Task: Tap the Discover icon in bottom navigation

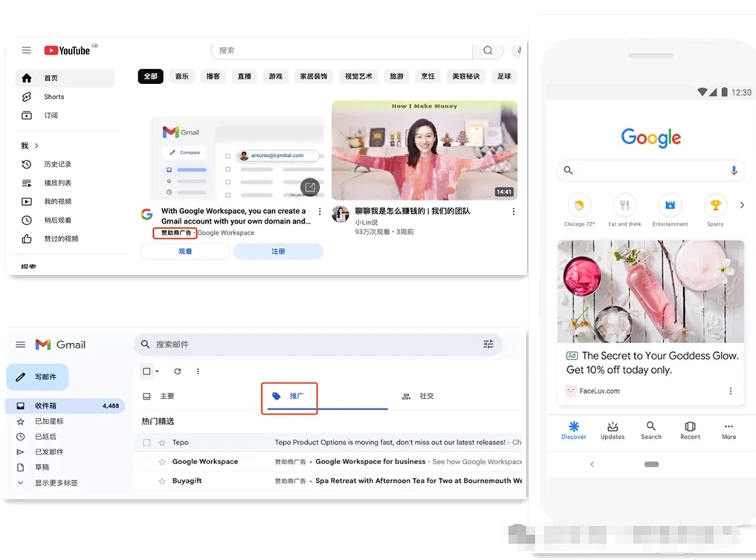Action: tap(573, 430)
